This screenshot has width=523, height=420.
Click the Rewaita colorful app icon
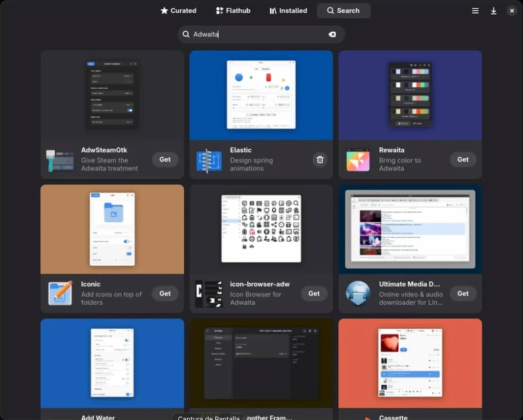[358, 160]
